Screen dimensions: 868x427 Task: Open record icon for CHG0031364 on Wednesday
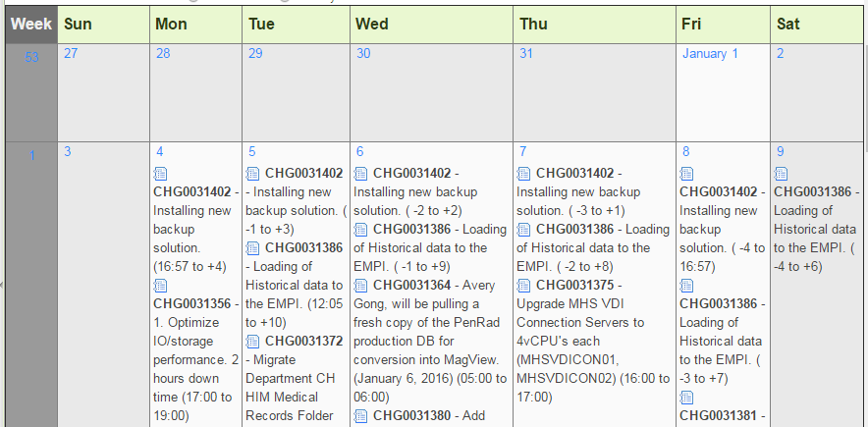(360, 286)
